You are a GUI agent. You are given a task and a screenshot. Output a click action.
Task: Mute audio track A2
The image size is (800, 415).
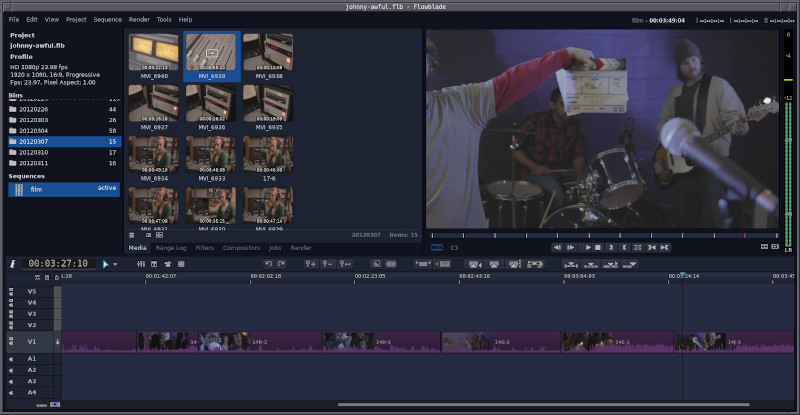point(11,371)
